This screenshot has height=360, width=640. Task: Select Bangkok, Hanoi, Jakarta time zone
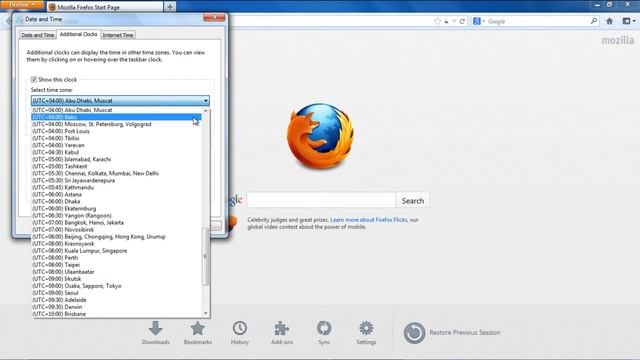[x=116, y=222]
